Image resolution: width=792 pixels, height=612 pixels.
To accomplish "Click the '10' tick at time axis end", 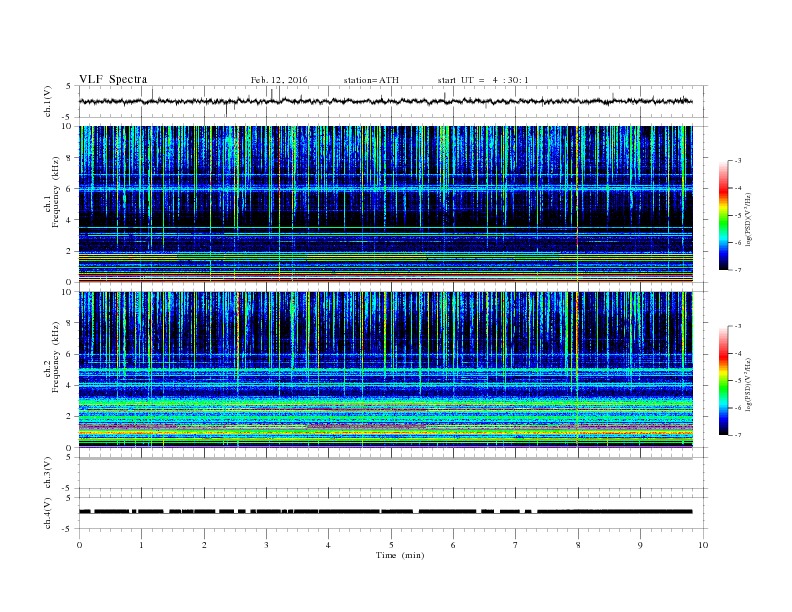I will point(703,545).
